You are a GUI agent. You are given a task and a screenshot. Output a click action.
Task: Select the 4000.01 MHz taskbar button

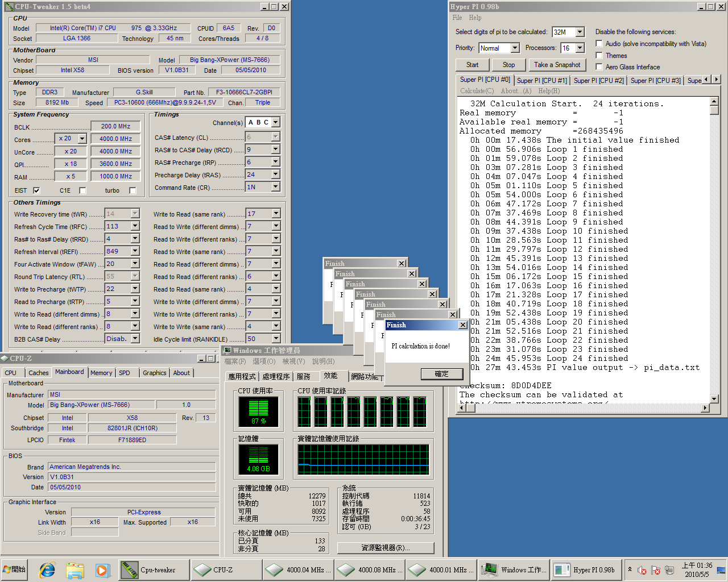click(x=441, y=569)
